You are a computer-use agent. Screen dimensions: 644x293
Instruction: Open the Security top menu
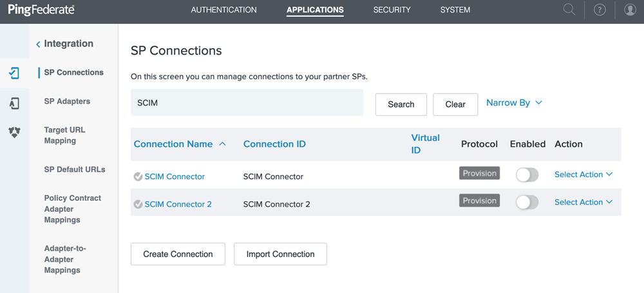pos(392,10)
